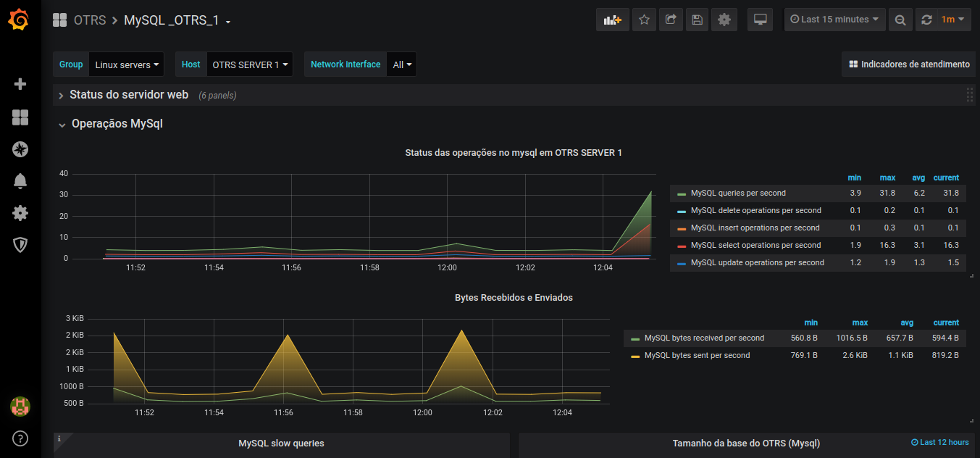
Task: Open the OTRS folder breadcrumb
Action: (x=90, y=20)
